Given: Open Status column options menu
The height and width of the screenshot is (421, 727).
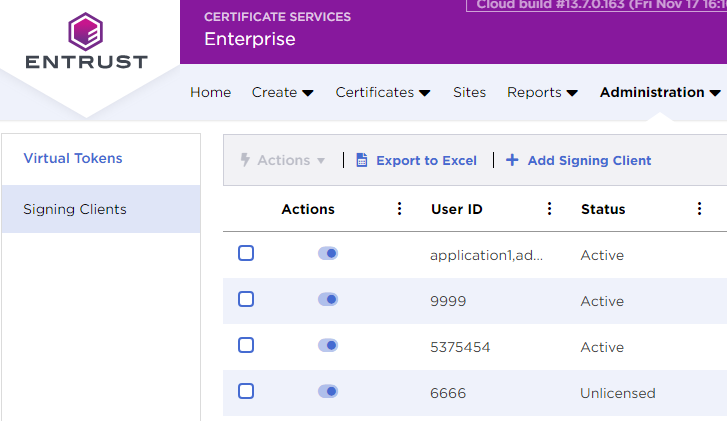Looking at the screenshot, I should (699, 209).
